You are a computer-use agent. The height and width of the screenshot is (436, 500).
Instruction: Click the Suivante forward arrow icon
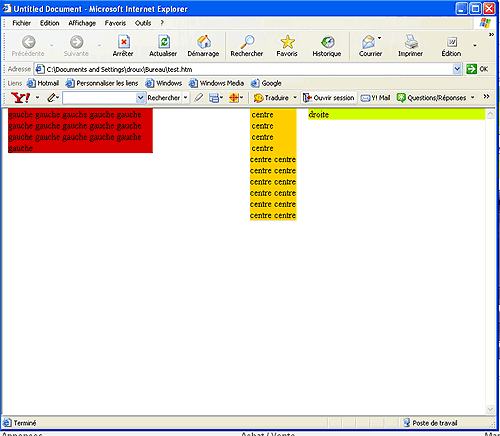pos(76,42)
